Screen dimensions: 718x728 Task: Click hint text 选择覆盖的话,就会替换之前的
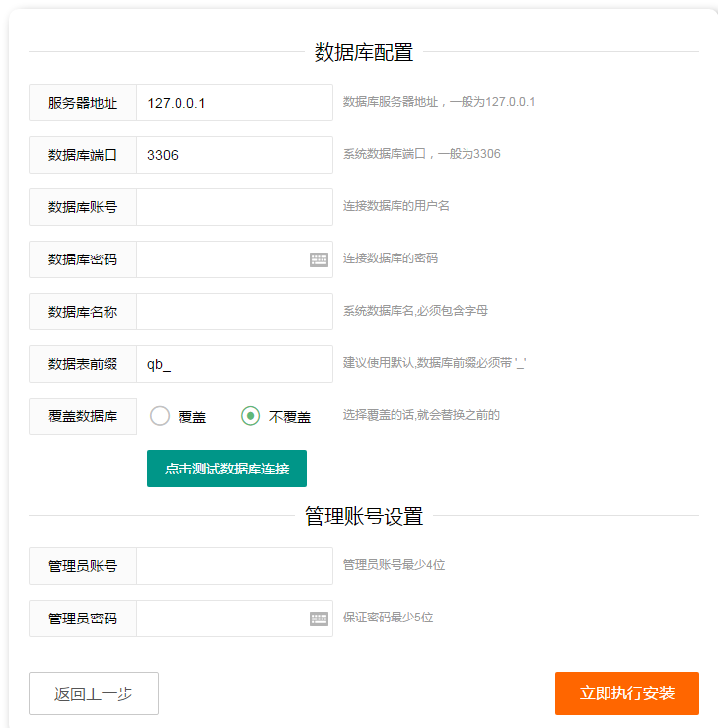point(421,415)
